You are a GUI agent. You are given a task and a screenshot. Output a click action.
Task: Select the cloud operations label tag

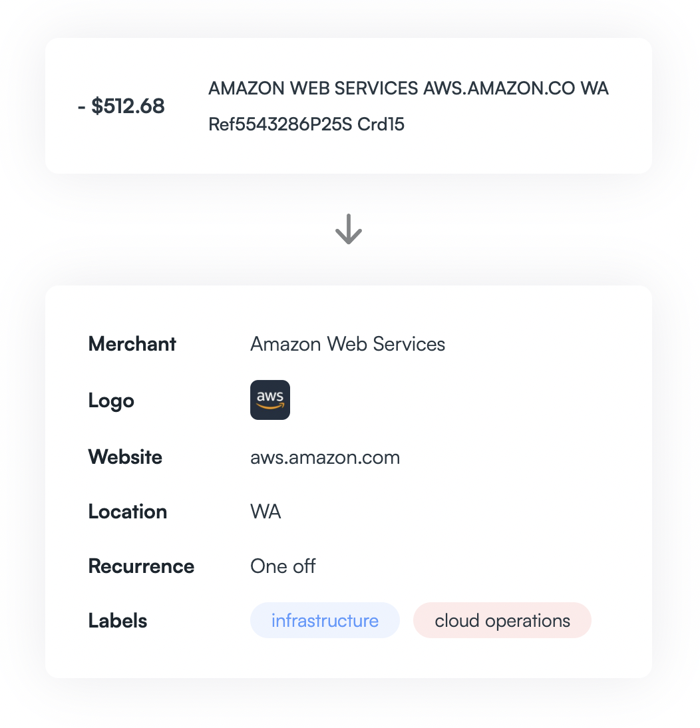pyautogui.click(x=502, y=621)
